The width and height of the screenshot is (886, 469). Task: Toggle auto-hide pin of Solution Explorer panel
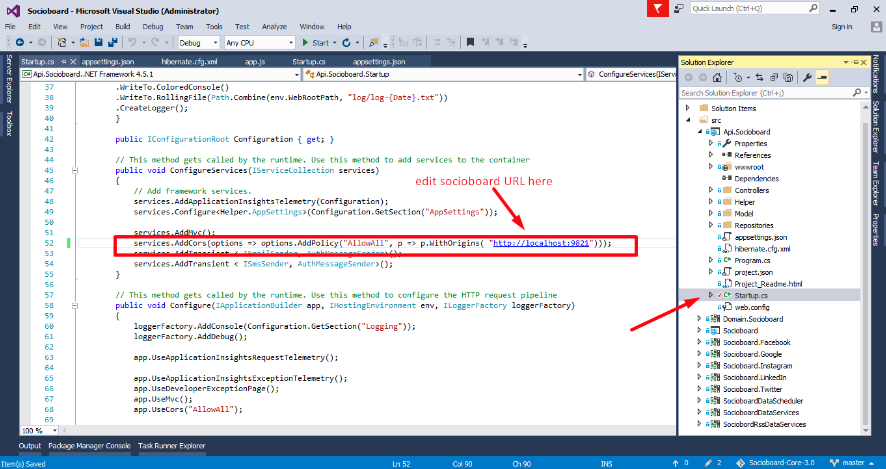[x=855, y=62]
